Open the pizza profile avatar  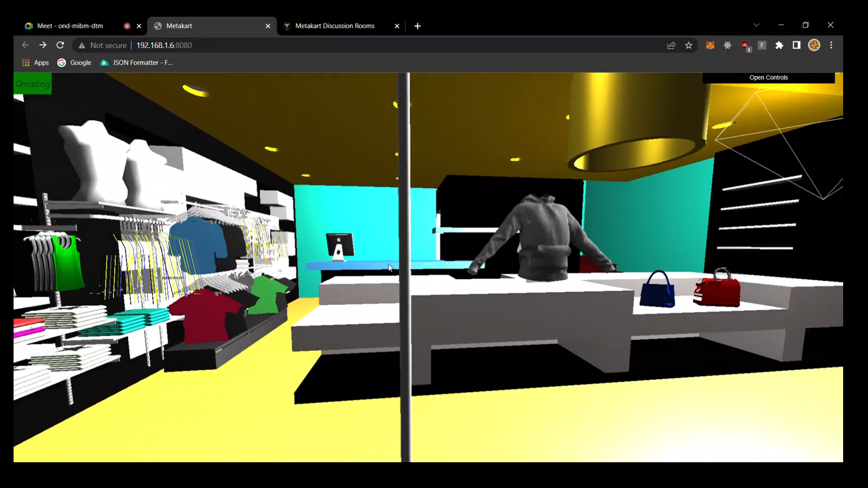tap(814, 45)
